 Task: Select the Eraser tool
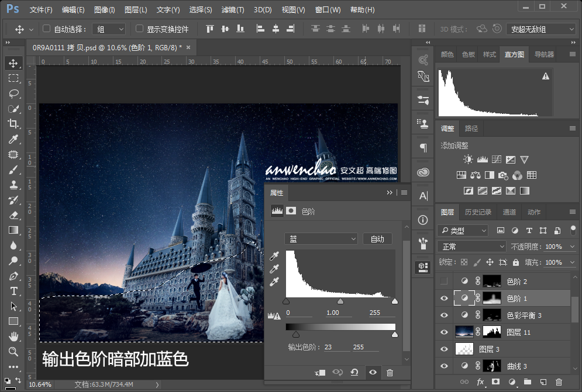(13, 215)
